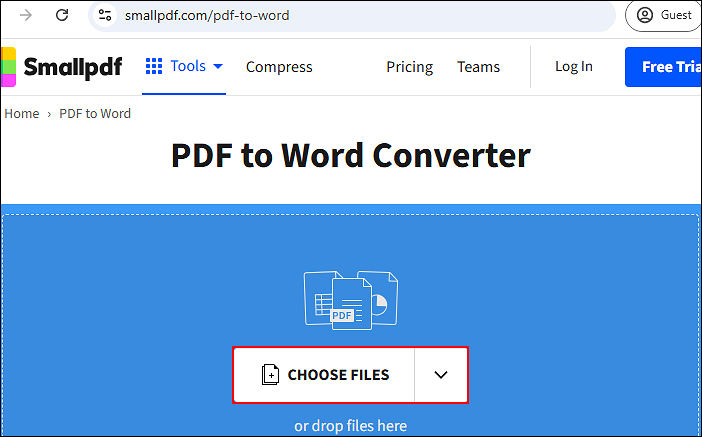Expand the file source dropdown arrow
This screenshot has width=702, height=437.
[x=441, y=375]
